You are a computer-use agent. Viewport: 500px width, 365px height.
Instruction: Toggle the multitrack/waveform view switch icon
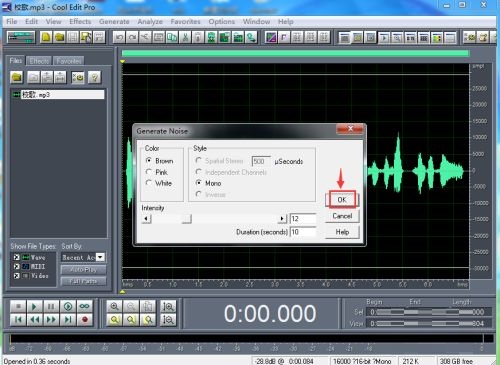point(21,37)
